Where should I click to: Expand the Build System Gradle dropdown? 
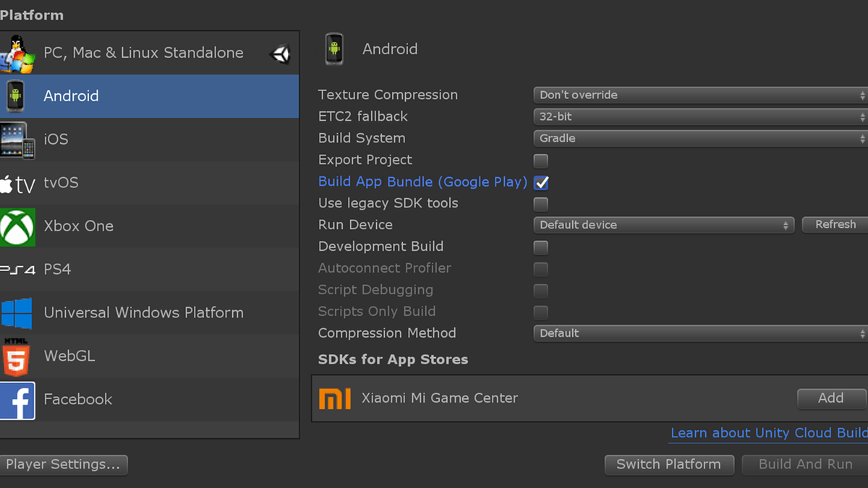tap(699, 138)
